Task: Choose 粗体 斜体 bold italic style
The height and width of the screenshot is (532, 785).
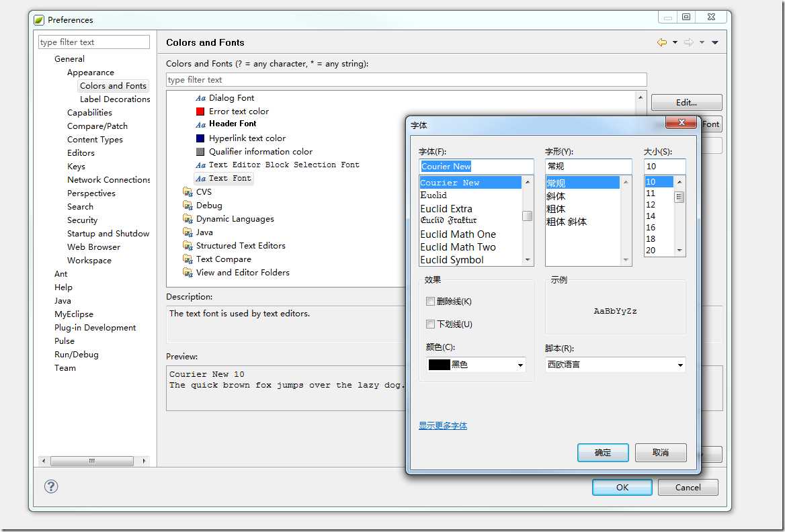Action: 566,222
